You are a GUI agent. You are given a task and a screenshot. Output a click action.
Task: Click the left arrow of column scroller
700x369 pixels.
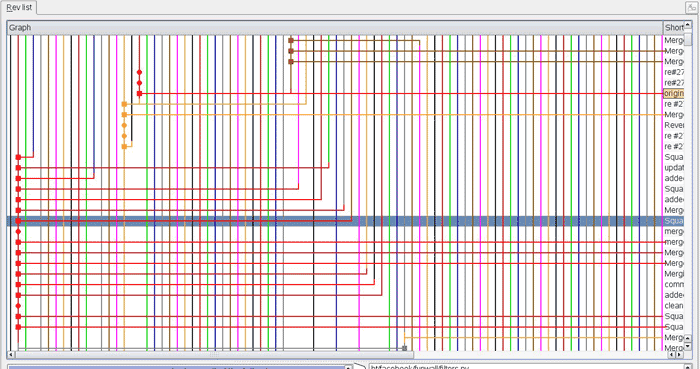(x=672, y=355)
